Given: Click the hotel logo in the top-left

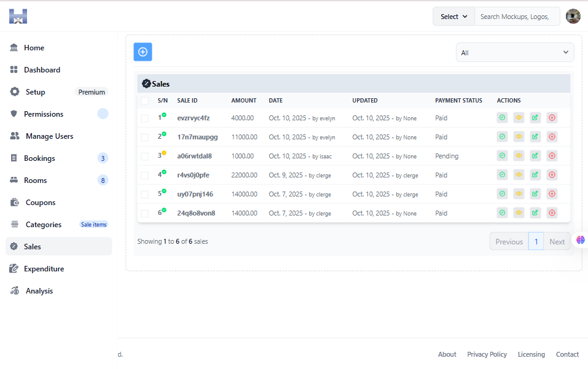Looking at the screenshot, I should 18,16.
